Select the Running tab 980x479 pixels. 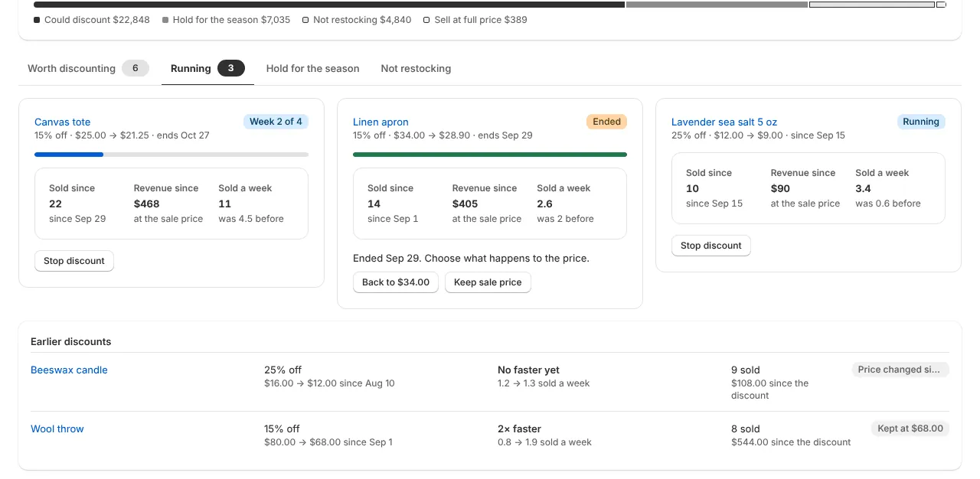(207, 68)
